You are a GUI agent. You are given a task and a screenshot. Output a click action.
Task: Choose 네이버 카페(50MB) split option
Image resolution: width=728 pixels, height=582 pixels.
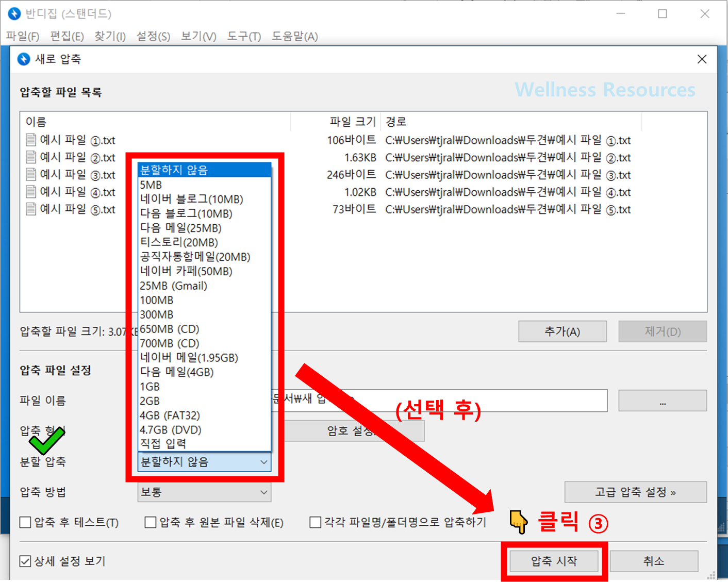tap(205, 271)
